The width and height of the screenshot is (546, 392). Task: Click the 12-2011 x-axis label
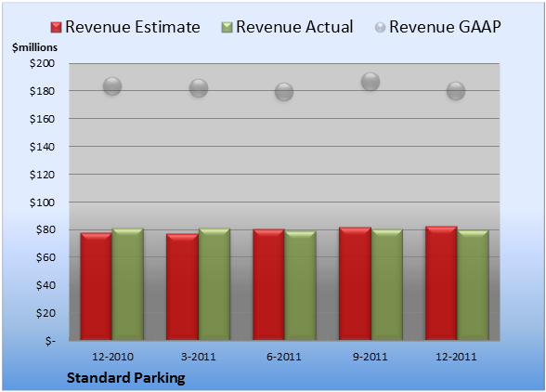point(456,357)
